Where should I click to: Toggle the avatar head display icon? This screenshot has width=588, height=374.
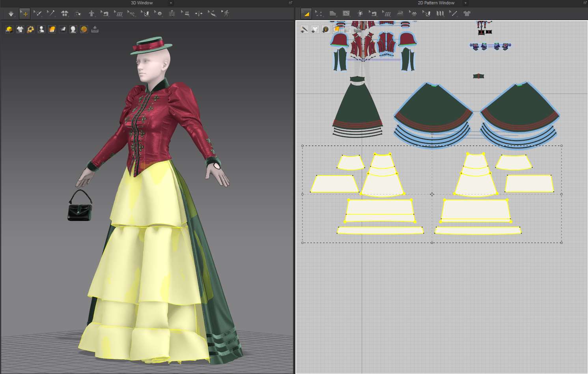[73, 30]
